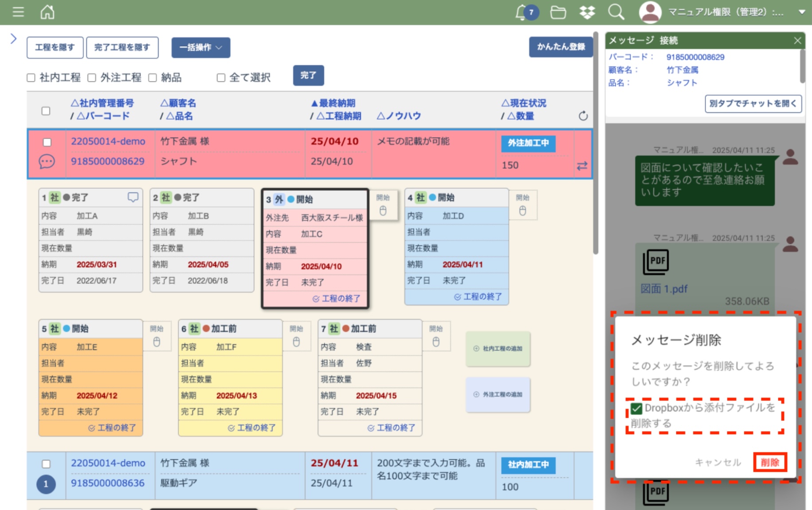Expand the user account dropdown arrow
This screenshot has width=812, height=510.
(x=801, y=12)
